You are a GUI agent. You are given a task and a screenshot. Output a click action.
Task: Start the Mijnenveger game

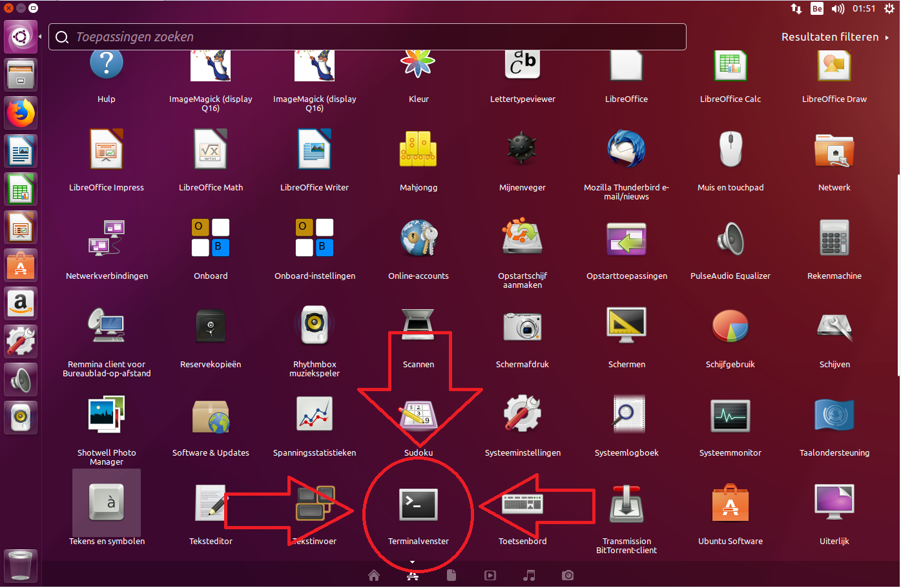(x=523, y=149)
